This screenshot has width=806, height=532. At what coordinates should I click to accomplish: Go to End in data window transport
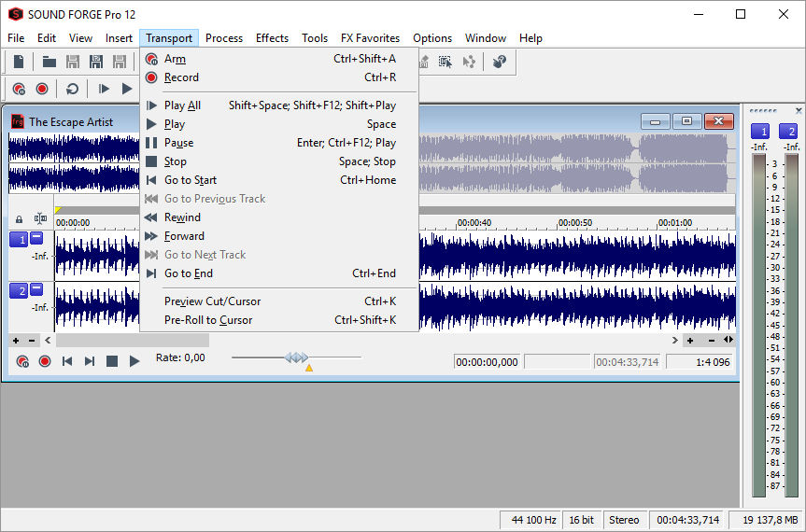click(x=90, y=361)
